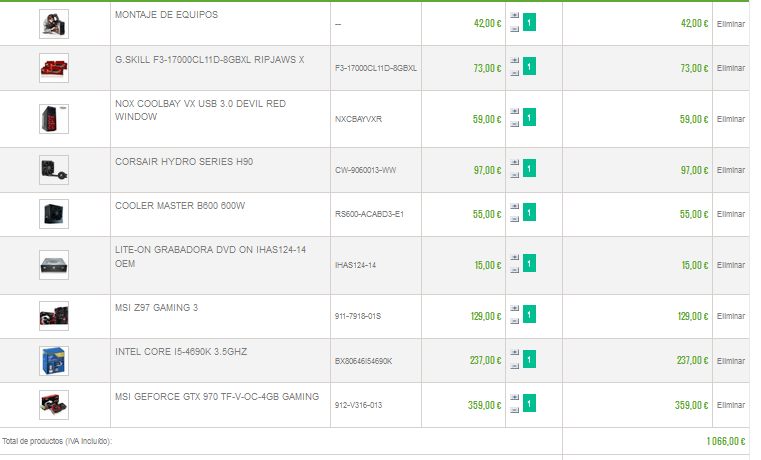Edit quantity field for NOX COOLBAY VX
The height and width of the screenshot is (460, 761).
529,117
